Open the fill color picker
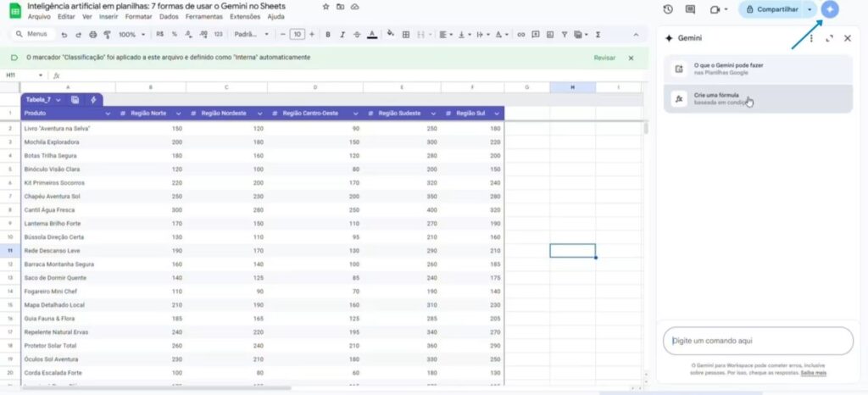 click(x=390, y=34)
